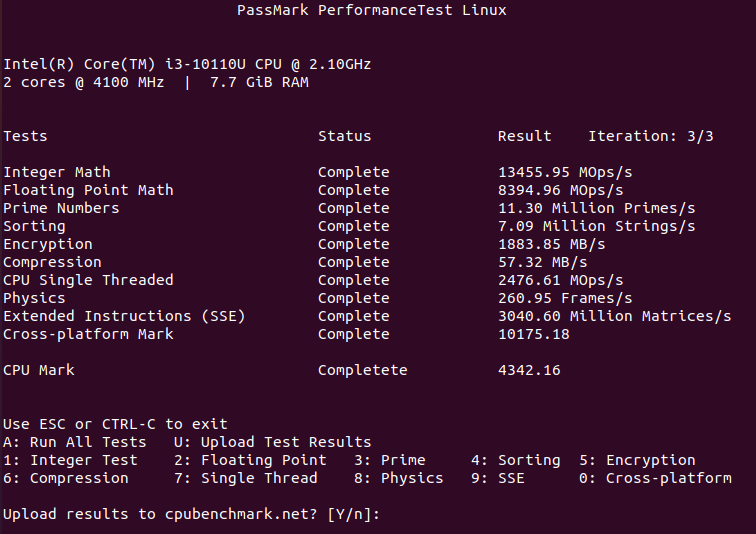Click the '2 cores @ 4100 MHz' text
Image resolution: width=756 pixels, height=534 pixels.
pyautogui.click(x=83, y=82)
